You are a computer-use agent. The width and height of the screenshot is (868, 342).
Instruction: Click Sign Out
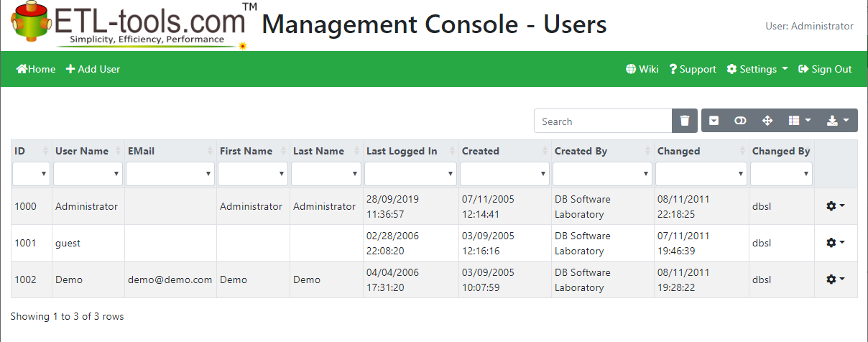coord(825,69)
